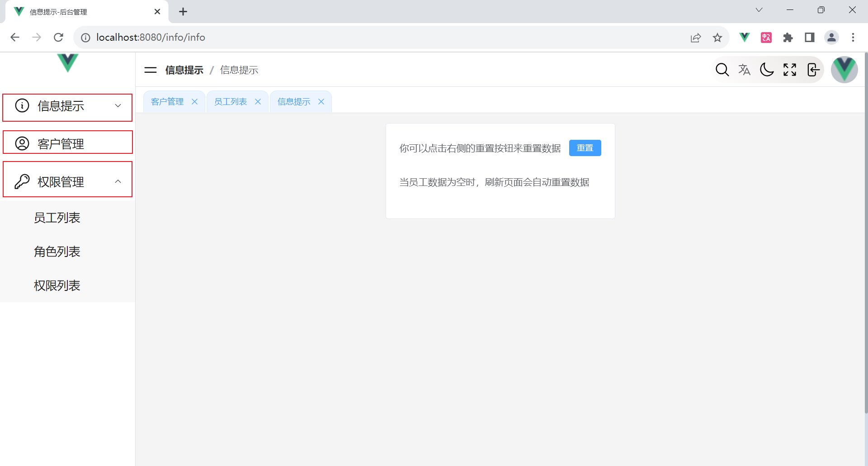Open the tab search dropdown arrow
This screenshot has width=868, height=466.
click(759, 10)
